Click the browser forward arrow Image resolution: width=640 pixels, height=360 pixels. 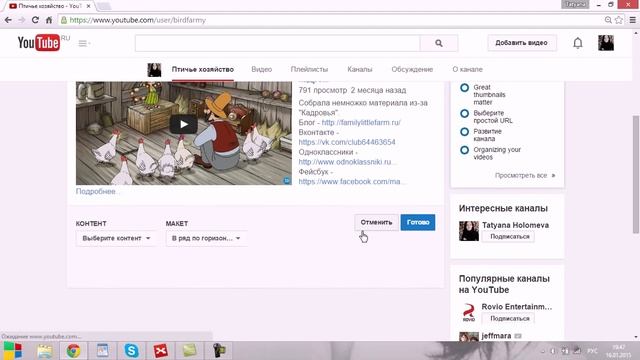coord(22,20)
